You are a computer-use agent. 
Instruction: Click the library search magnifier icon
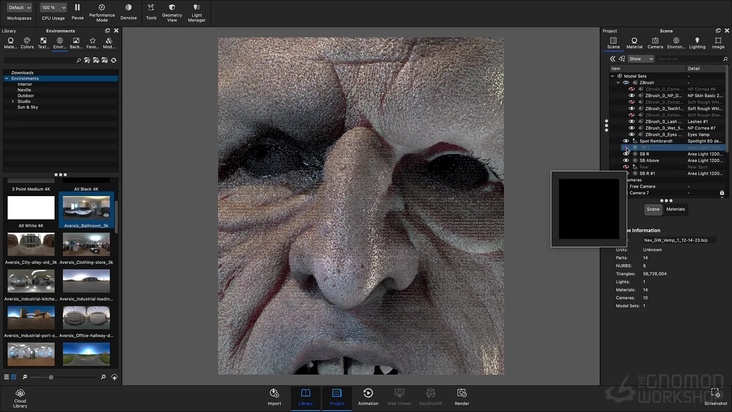coord(78,60)
